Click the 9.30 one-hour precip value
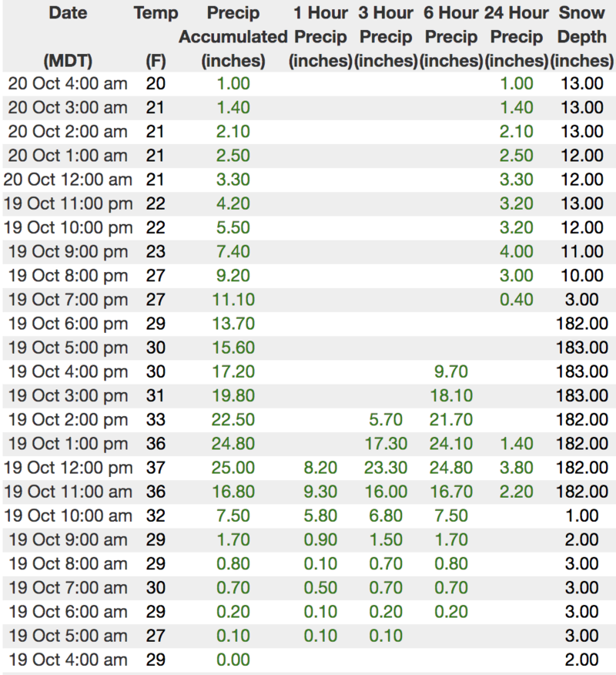This screenshot has height=675, width=616. coord(320,492)
